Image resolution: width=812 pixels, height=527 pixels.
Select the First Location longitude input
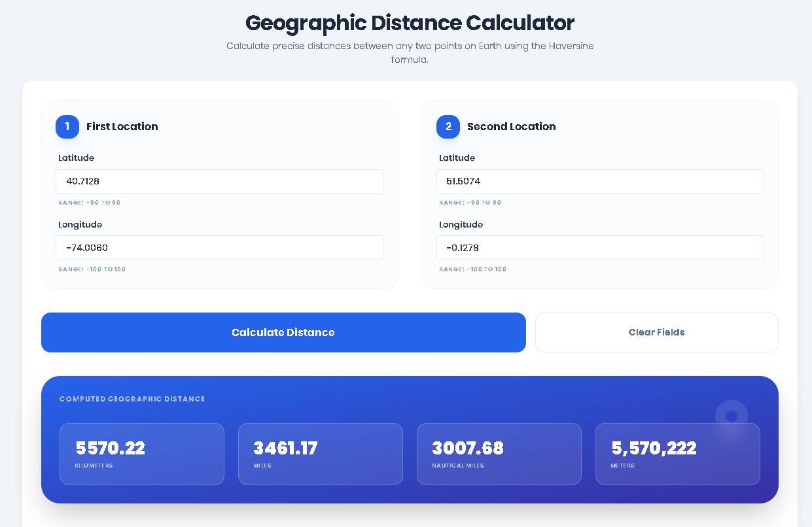[219, 248]
